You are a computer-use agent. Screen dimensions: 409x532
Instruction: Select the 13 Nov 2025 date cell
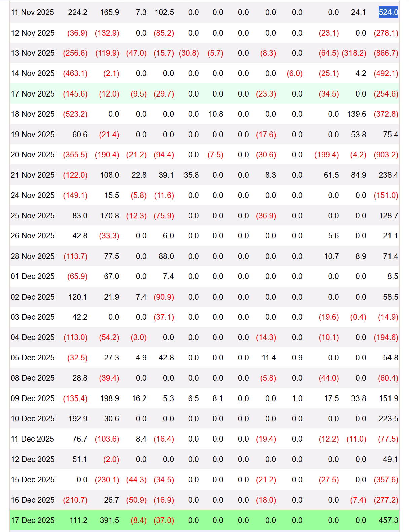(x=33, y=53)
